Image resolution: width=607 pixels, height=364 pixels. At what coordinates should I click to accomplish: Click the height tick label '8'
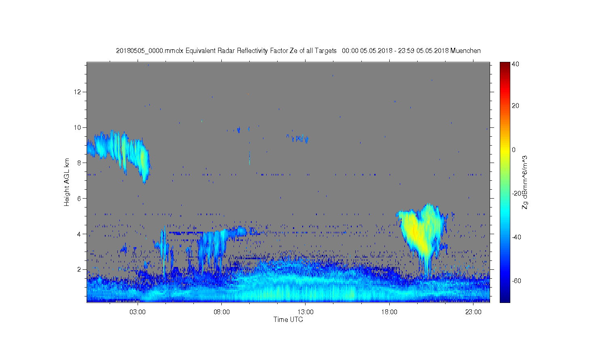point(80,163)
